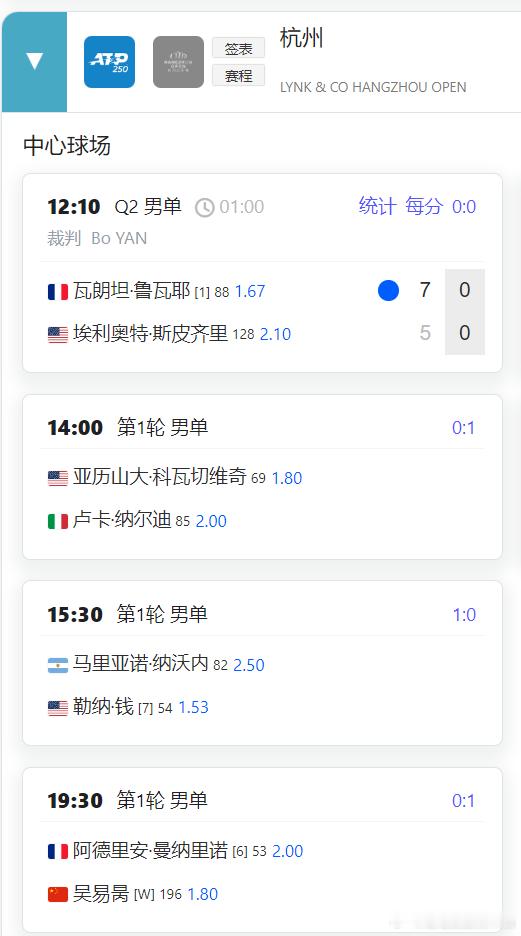This screenshot has height=936, width=521.
Task: Click the ATP 250 logo icon
Action: coord(109,62)
